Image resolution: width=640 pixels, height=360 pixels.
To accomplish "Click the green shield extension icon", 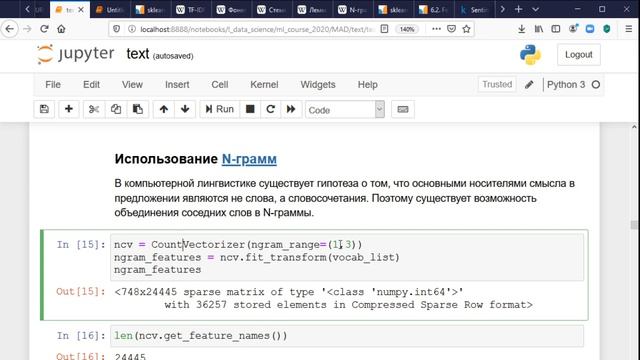I will (607, 29).
